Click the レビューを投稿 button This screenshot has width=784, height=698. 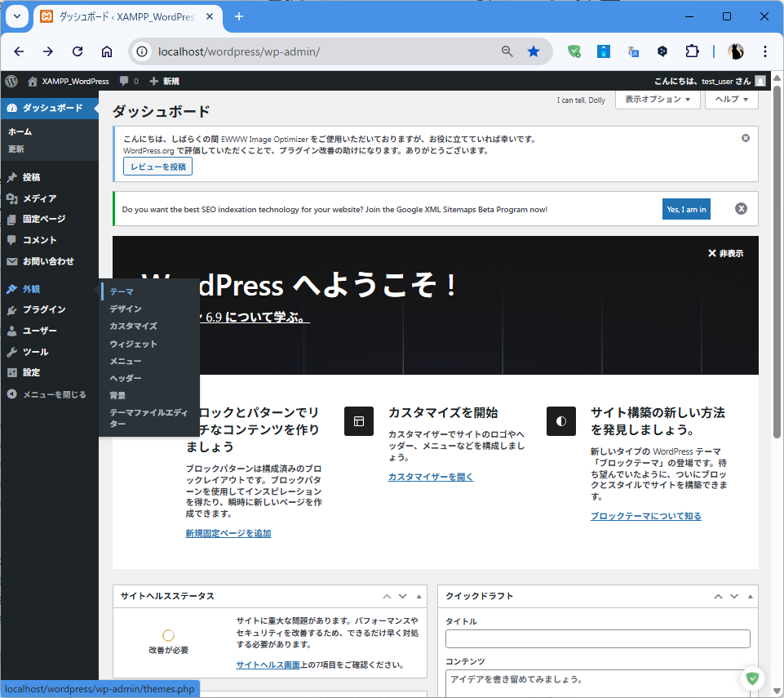[x=157, y=167]
